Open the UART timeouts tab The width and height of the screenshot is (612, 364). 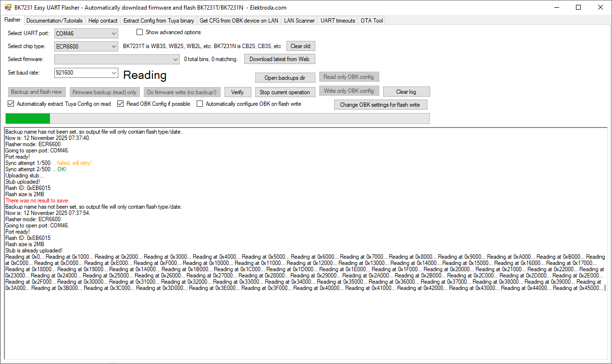(338, 21)
